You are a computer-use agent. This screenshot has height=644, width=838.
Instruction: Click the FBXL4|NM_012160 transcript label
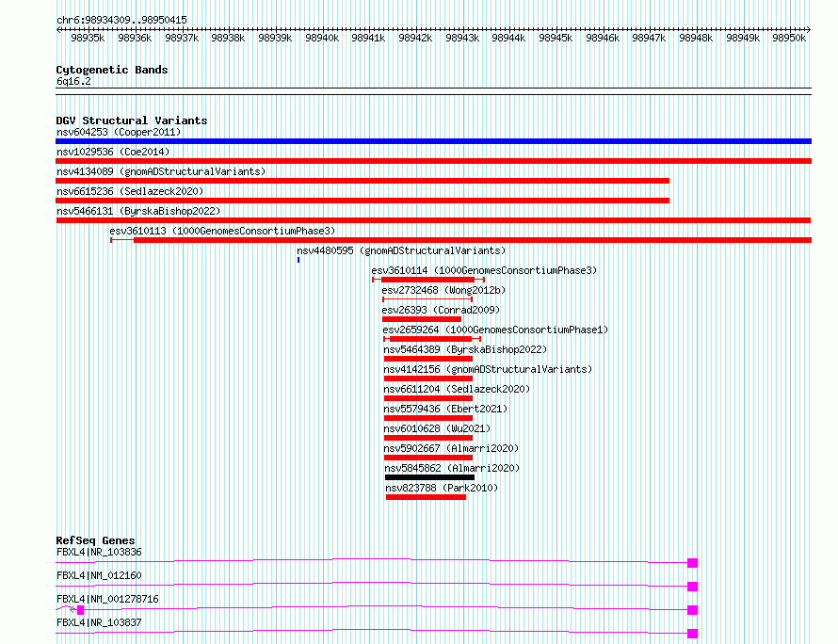click(99, 575)
